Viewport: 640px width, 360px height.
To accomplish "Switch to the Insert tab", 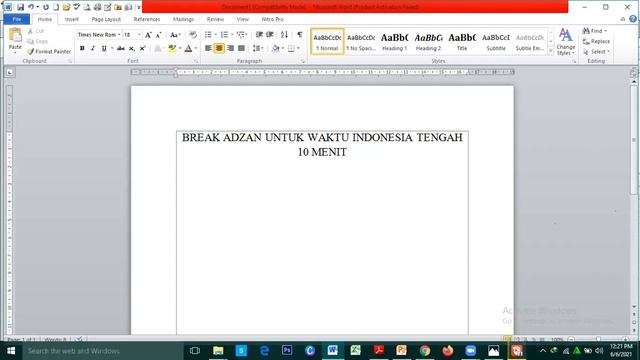I will click(x=71, y=19).
